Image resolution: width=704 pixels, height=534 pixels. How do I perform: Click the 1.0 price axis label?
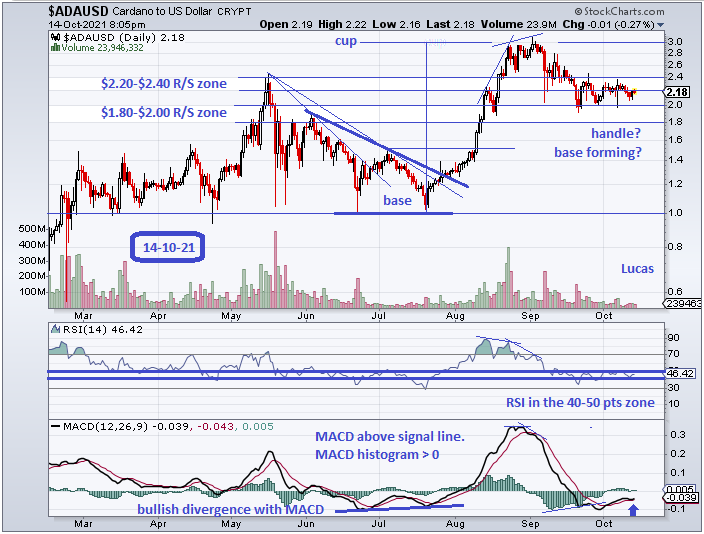[676, 213]
